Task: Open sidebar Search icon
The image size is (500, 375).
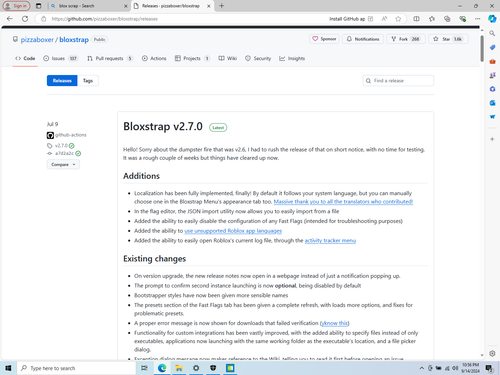Action: coord(492,33)
